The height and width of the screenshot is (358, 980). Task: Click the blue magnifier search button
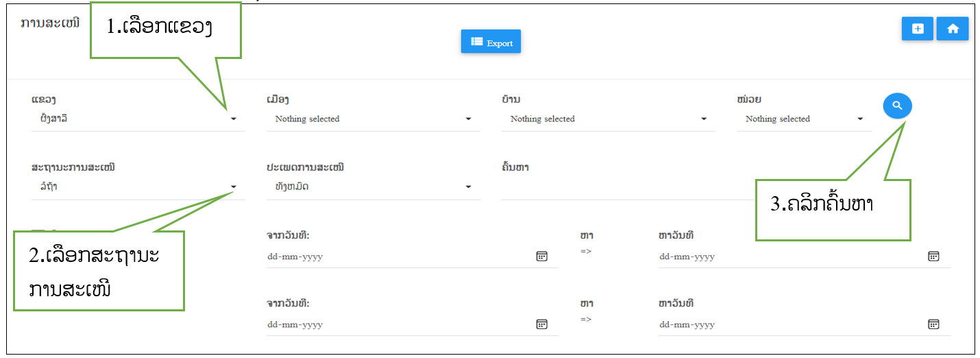pyautogui.click(x=897, y=106)
